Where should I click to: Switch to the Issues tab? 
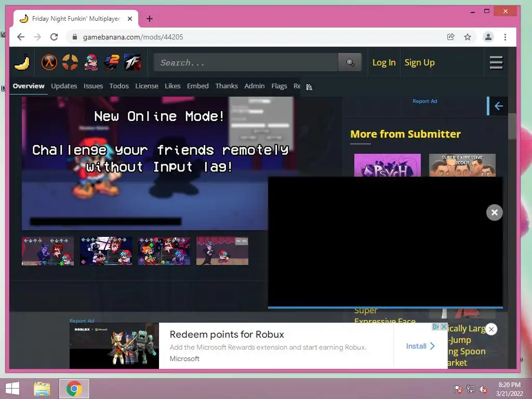pyautogui.click(x=94, y=86)
